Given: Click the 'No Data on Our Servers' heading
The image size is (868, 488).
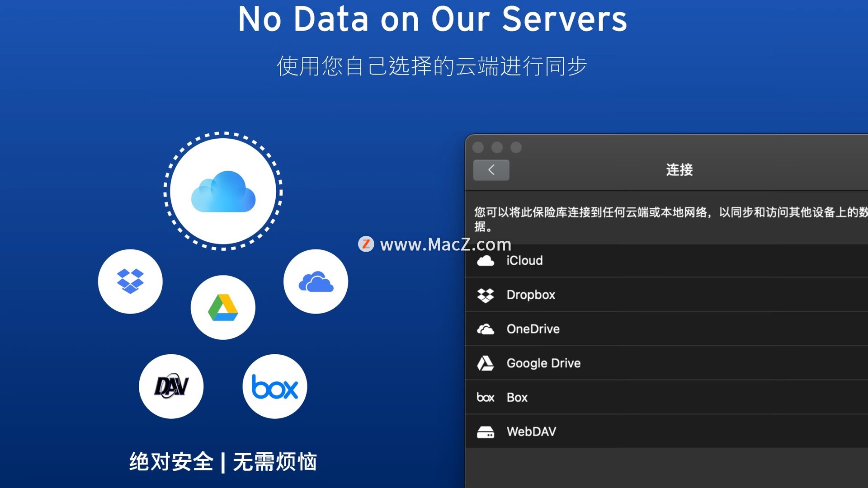Looking at the screenshot, I should [433, 19].
